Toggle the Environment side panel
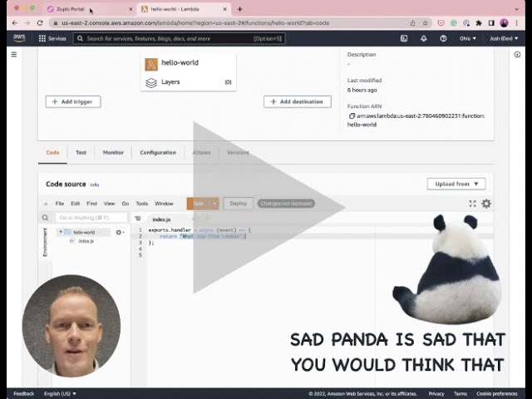 tap(45, 242)
